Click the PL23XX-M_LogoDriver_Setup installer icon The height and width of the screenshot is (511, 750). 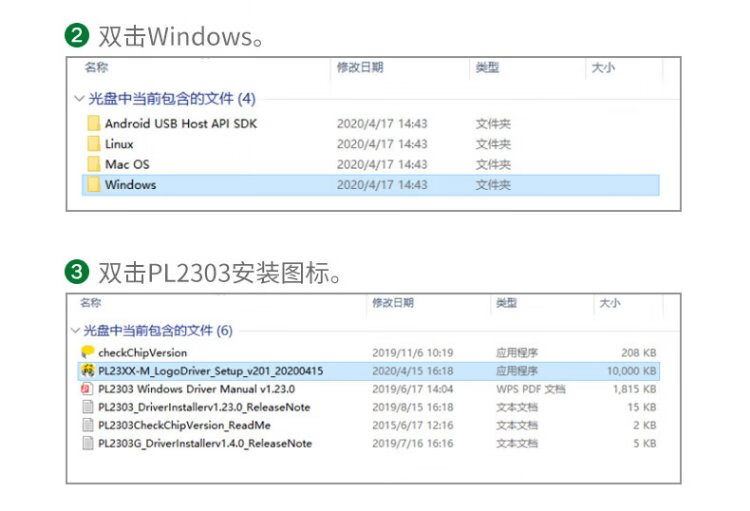pos(87,371)
